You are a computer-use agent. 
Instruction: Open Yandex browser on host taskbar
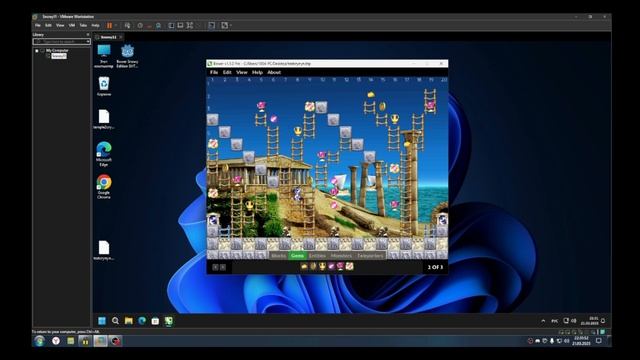[56, 341]
